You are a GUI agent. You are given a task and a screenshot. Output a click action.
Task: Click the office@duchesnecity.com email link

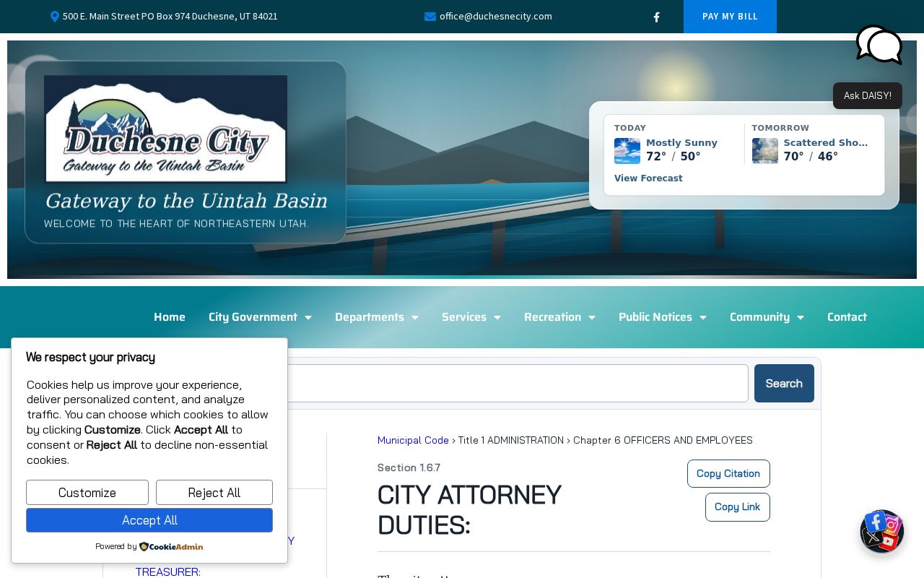pyautogui.click(x=496, y=17)
